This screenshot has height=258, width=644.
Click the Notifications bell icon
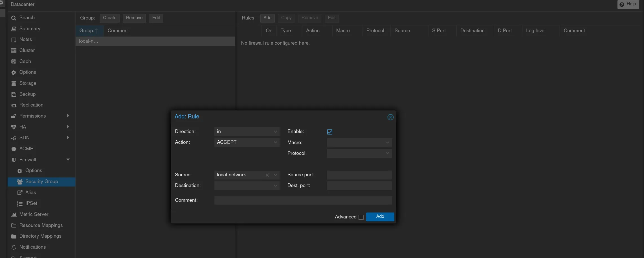14,247
